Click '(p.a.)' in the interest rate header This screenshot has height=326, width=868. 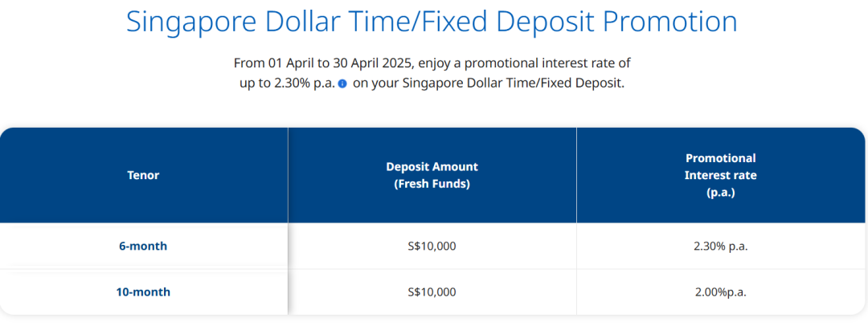point(720,194)
